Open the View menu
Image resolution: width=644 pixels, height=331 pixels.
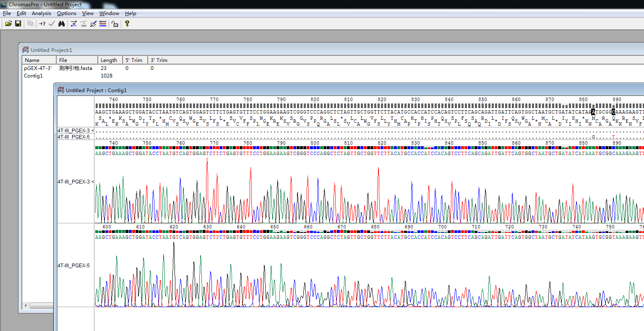(88, 13)
